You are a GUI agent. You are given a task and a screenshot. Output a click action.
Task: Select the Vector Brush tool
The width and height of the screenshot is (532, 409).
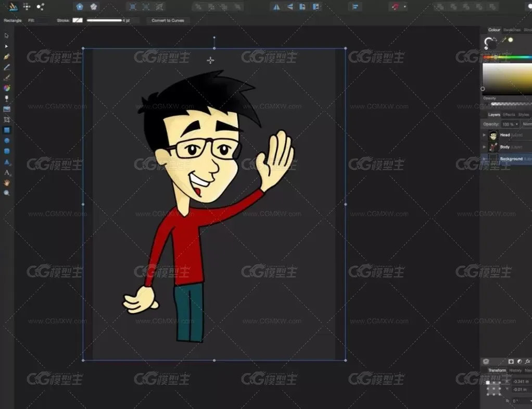point(6,78)
